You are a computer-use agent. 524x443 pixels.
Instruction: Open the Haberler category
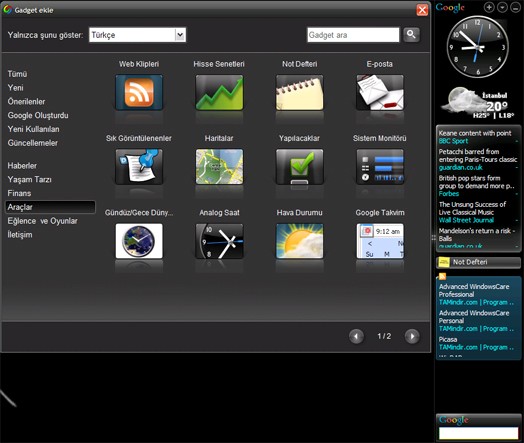(x=22, y=166)
